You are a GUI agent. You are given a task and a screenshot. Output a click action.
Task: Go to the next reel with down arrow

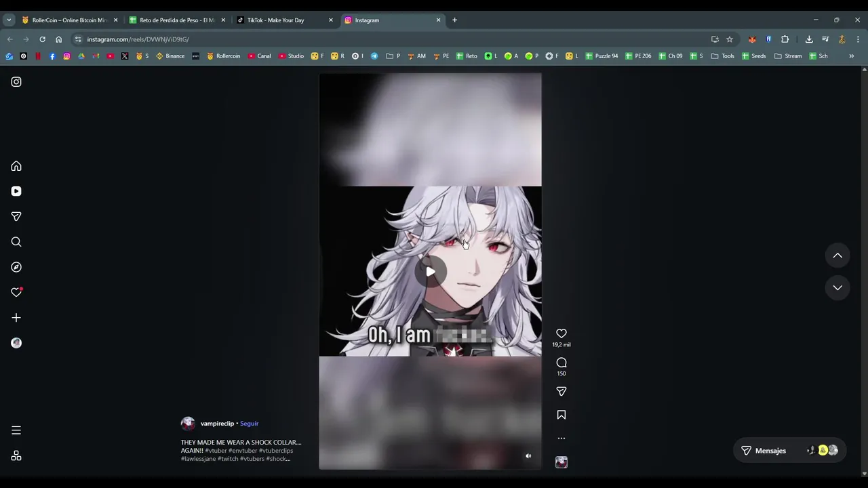837,287
